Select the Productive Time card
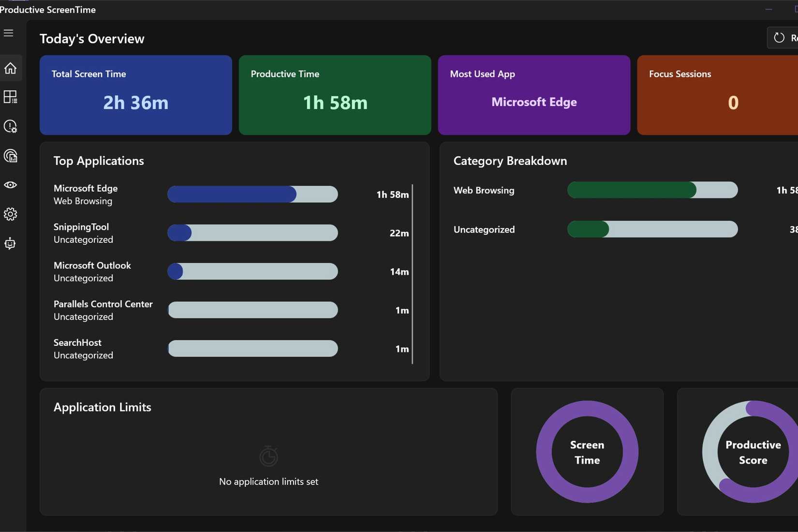Image resolution: width=798 pixels, height=532 pixels. [335, 95]
